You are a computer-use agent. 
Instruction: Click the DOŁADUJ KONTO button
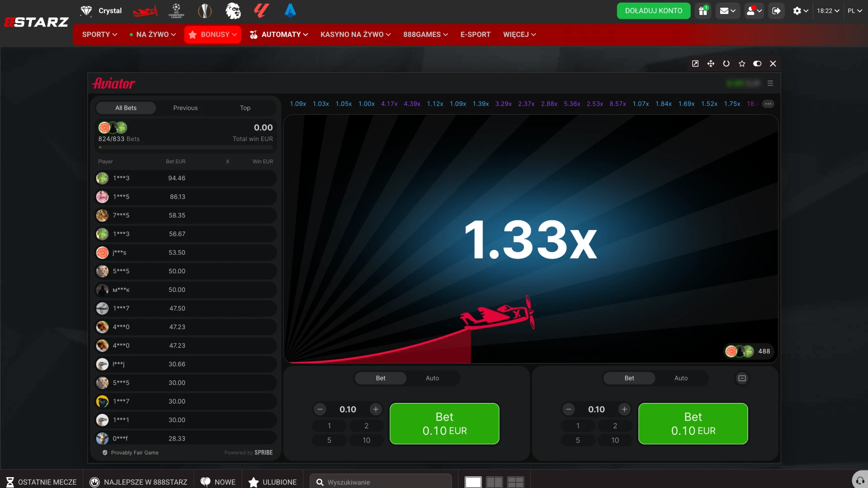pyautogui.click(x=654, y=11)
